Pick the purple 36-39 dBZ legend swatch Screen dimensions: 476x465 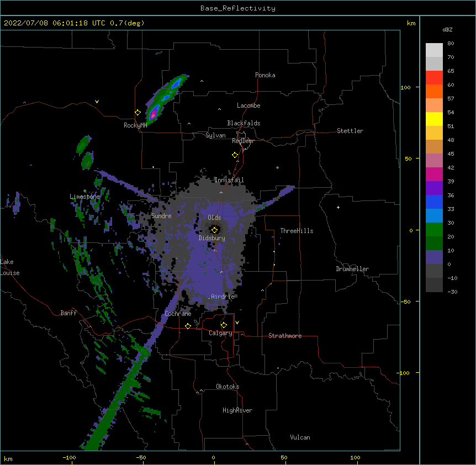(x=434, y=188)
